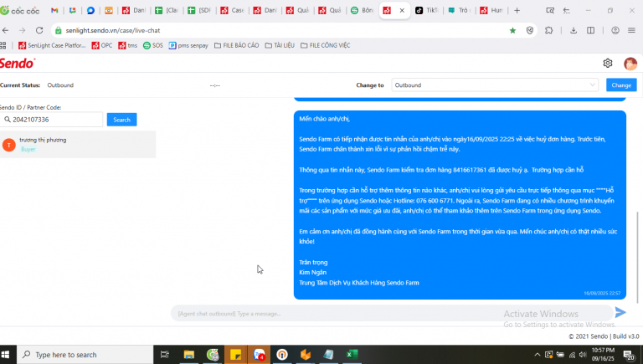Click the address bar URL field

283,30
